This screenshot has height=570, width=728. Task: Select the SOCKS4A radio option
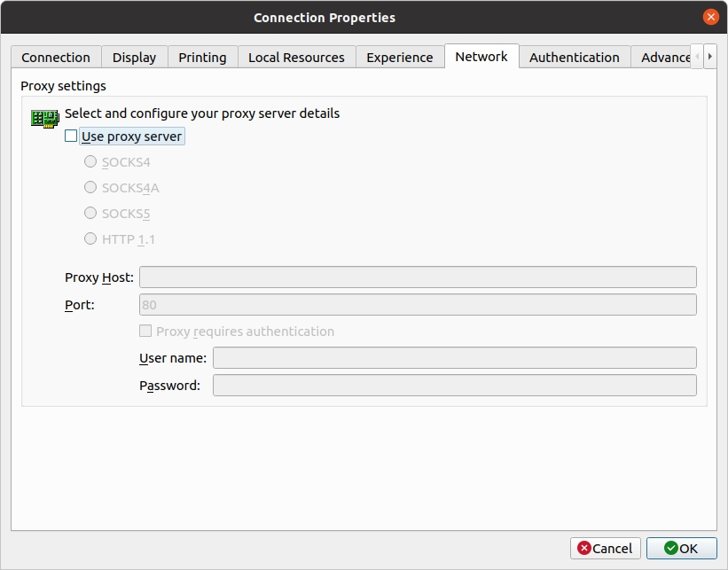(x=90, y=188)
